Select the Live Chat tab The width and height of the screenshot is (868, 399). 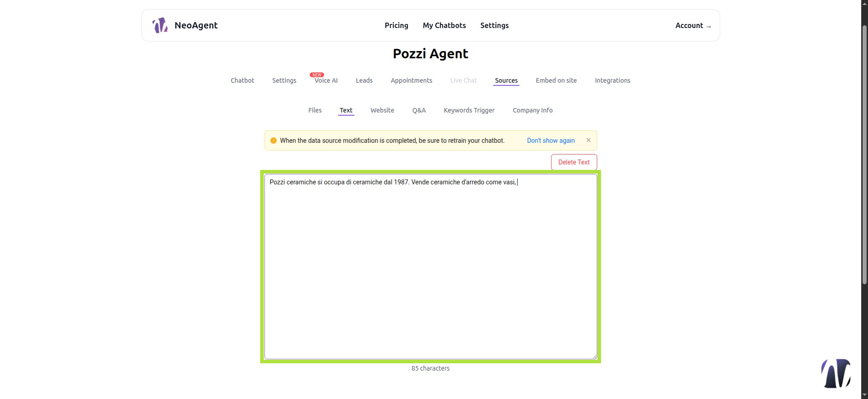pos(463,80)
